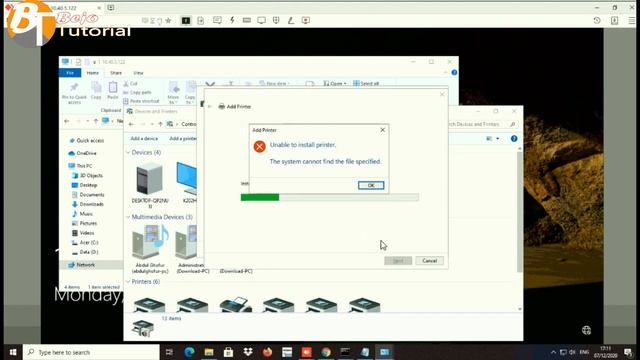Click up arrow in Devices and Printers address bar
This screenshot has width=640, height=360.
(160, 124)
